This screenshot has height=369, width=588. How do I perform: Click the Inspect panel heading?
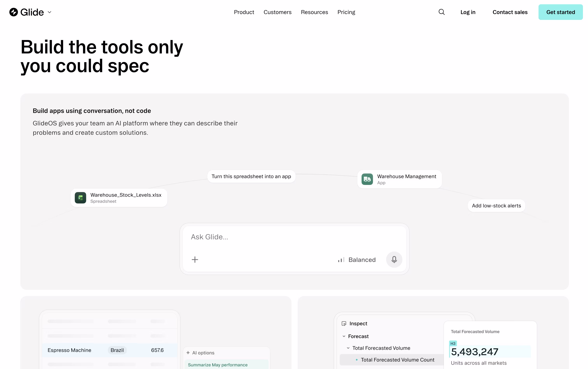click(x=358, y=324)
